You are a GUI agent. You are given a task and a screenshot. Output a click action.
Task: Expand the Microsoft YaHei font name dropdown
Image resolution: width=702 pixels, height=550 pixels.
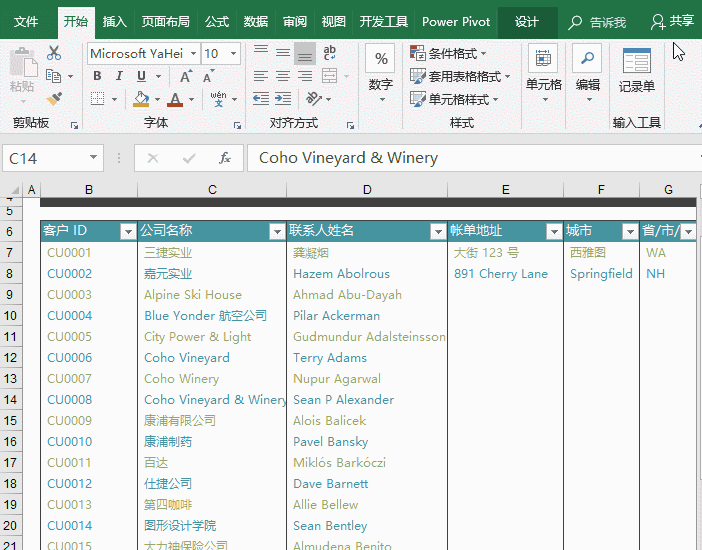tap(191, 54)
